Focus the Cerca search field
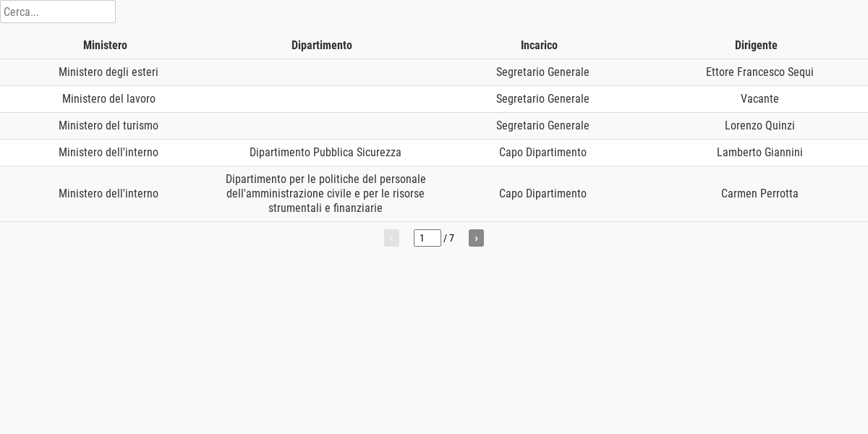This screenshot has width=868, height=434. (x=58, y=12)
